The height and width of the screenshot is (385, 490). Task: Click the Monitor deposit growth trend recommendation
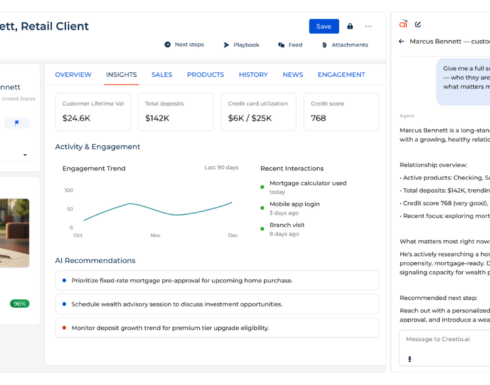point(217,328)
